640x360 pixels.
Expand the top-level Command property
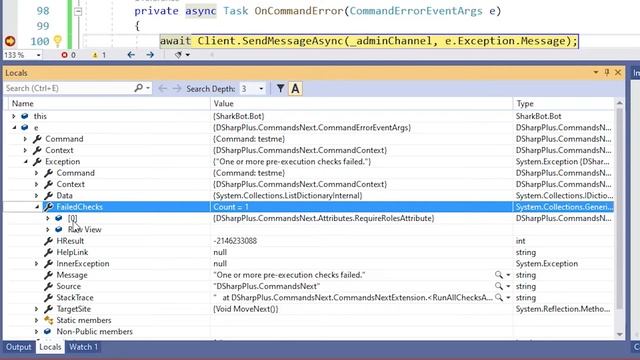pos(25,139)
